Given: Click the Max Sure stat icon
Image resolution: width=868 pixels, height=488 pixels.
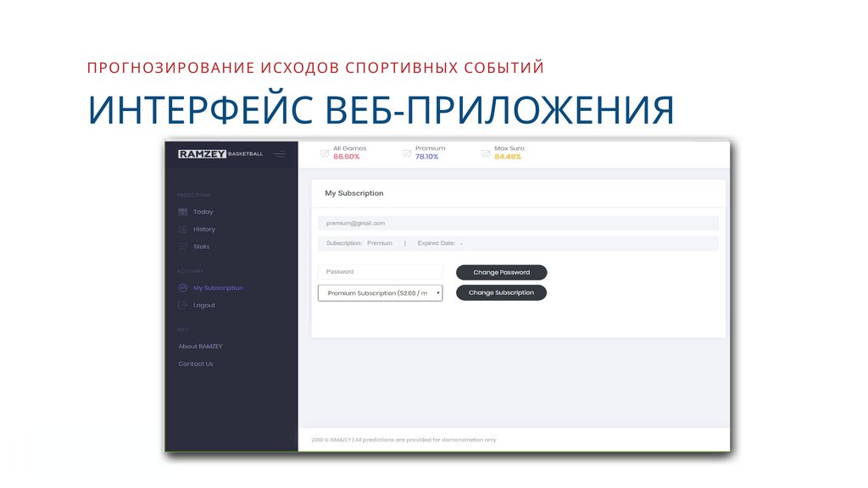Looking at the screenshot, I should tap(486, 153).
